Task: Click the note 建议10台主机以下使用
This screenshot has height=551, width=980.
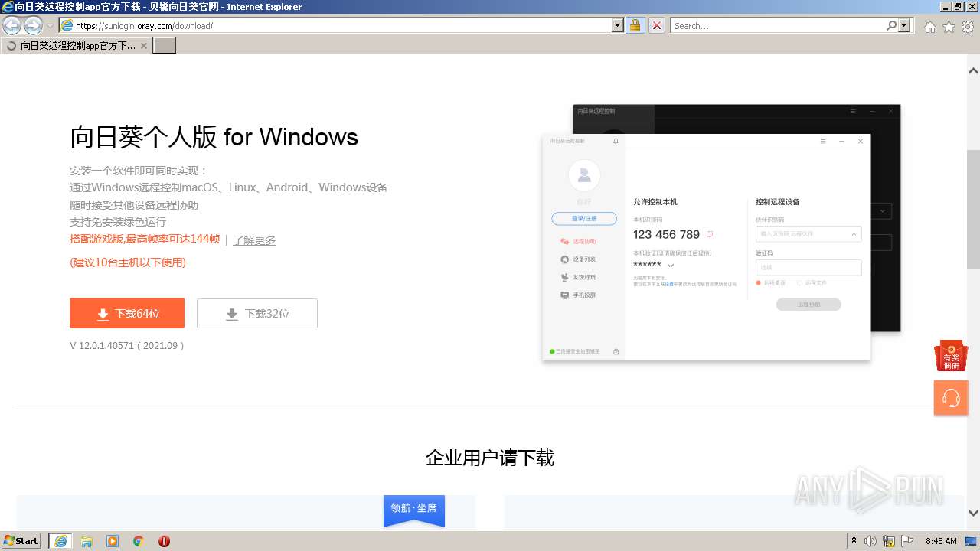Action: (128, 262)
